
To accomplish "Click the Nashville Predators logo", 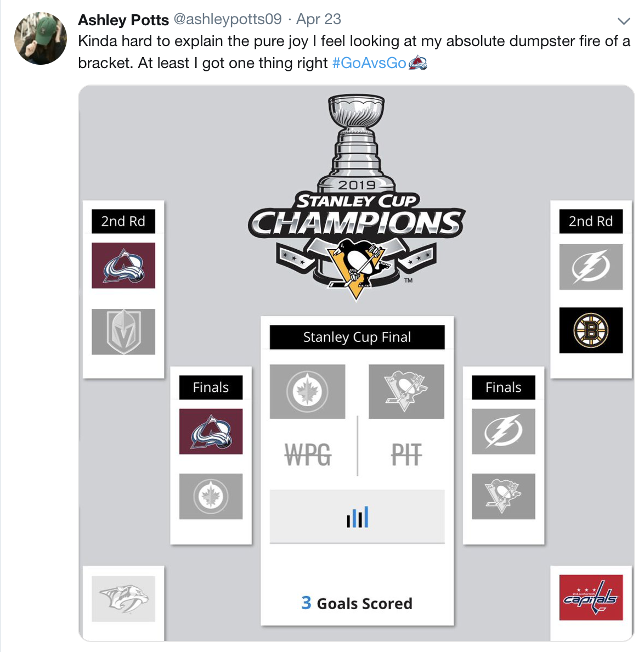I will click(123, 599).
